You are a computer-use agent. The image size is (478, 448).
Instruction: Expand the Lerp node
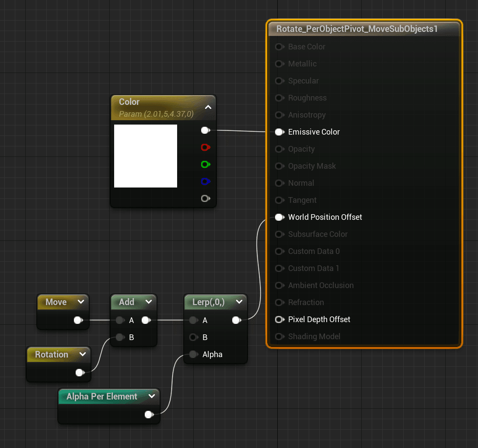(x=239, y=302)
